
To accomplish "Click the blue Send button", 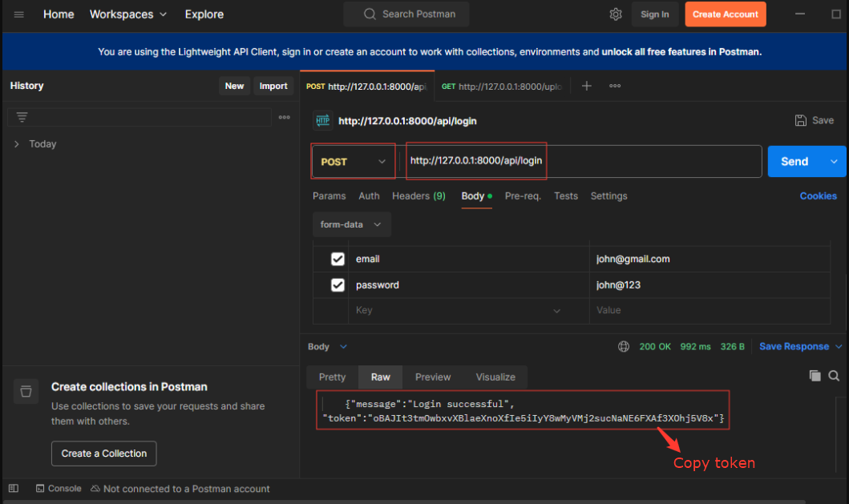I will (794, 161).
